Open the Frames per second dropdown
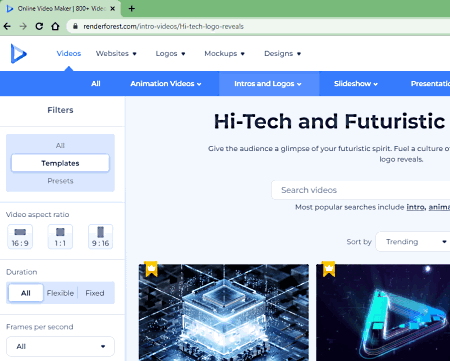This screenshot has width=450, height=361. pos(60,346)
